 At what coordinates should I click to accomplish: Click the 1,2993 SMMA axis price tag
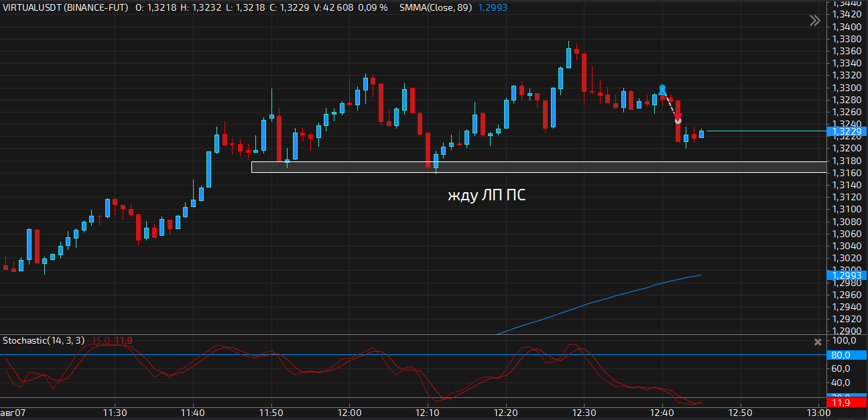click(x=846, y=275)
